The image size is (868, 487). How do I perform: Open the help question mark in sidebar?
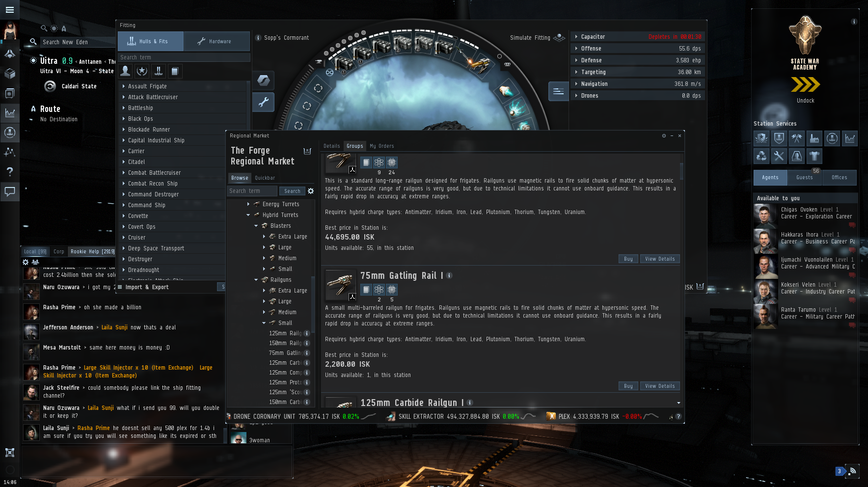10,171
